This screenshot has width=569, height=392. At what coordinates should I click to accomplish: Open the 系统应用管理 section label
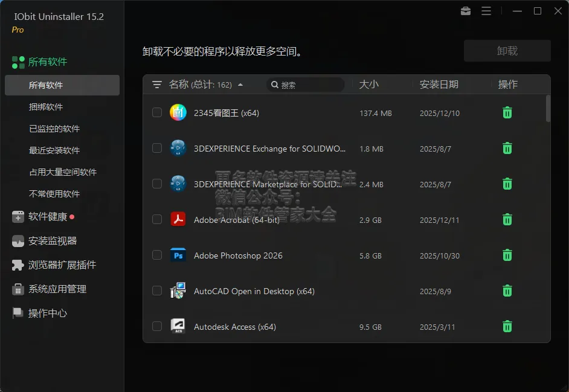coord(57,289)
